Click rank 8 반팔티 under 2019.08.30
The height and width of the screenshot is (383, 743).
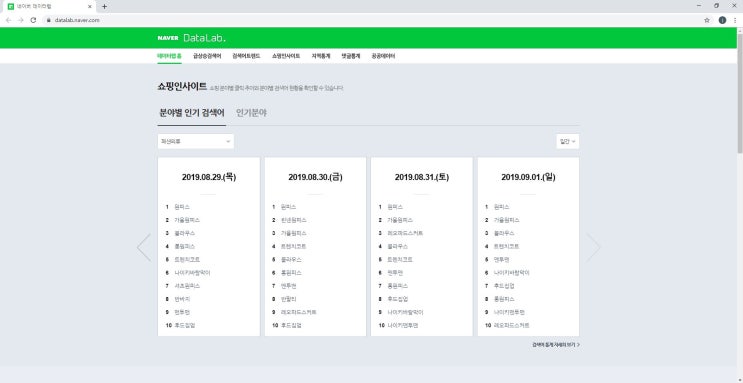pyautogui.click(x=289, y=299)
